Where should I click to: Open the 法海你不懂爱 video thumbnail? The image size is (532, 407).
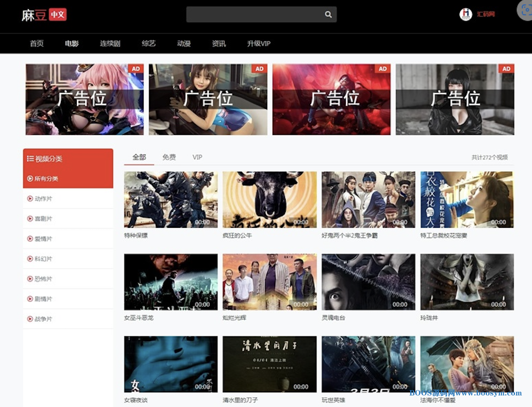click(467, 364)
